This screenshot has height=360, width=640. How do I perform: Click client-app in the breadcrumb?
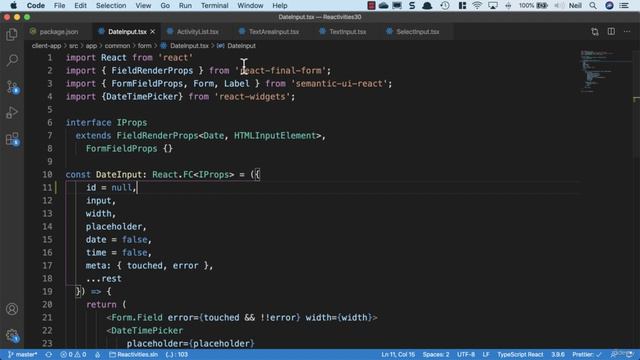[x=47, y=46]
